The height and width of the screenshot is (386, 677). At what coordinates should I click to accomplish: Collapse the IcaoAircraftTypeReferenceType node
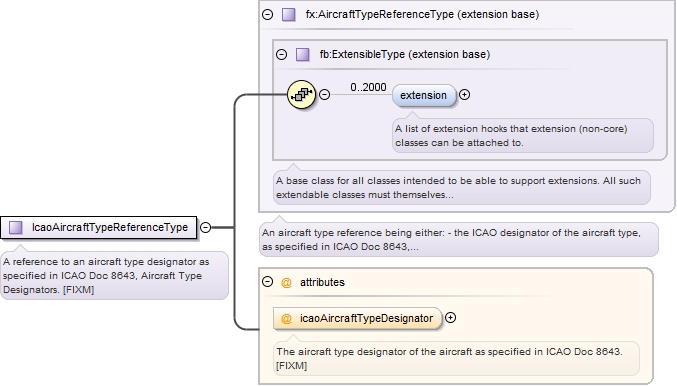[206, 227]
